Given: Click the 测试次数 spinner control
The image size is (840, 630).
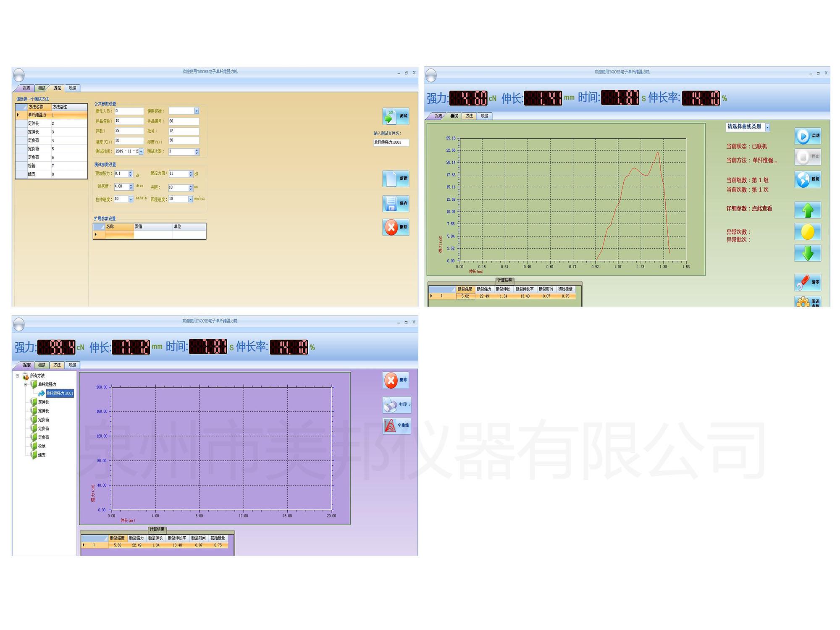Looking at the screenshot, I should [x=197, y=152].
